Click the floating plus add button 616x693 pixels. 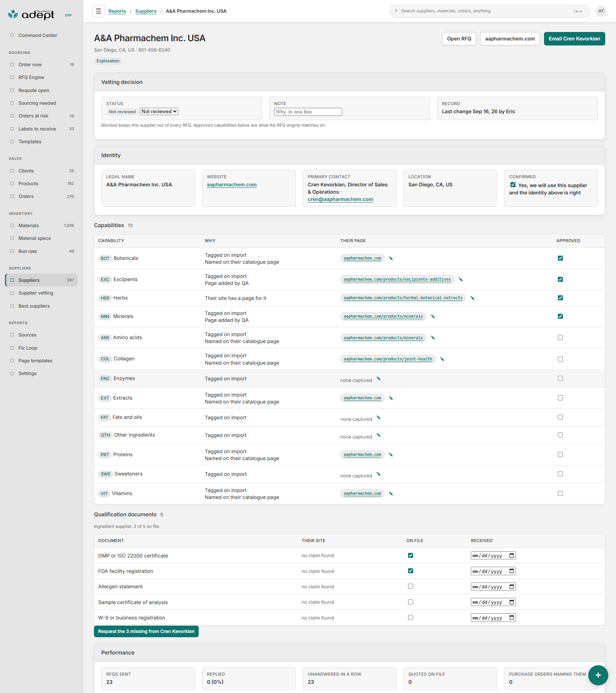(x=598, y=675)
